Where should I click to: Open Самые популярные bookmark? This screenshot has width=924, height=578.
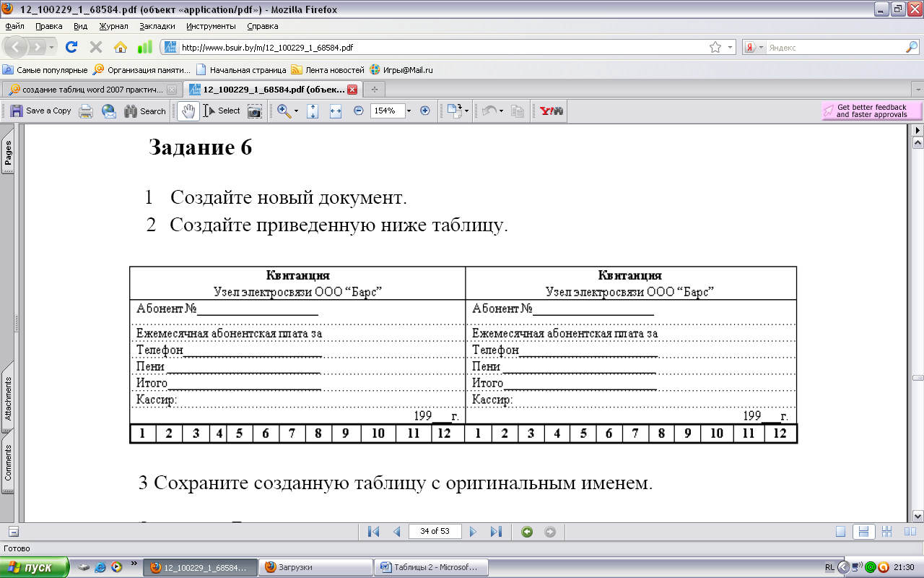(45, 70)
